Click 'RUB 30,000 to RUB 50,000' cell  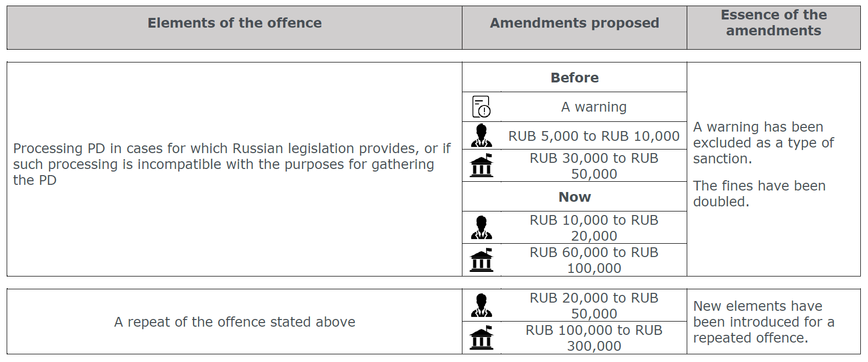[x=594, y=165]
